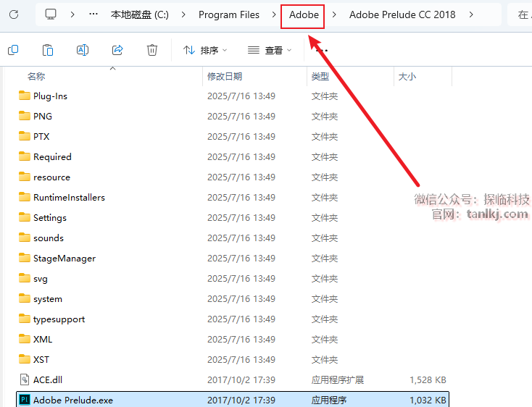The width and height of the screenshot is (532, 407).
Task: Show hidden breadcrumb path via ellipsis
Action: [x=93, y=14]
